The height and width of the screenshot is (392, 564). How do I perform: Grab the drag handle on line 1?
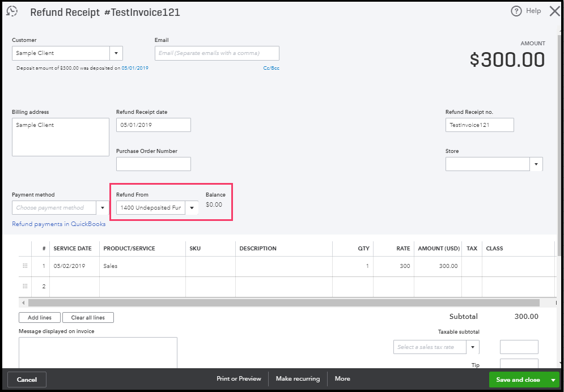click(25, 266)
